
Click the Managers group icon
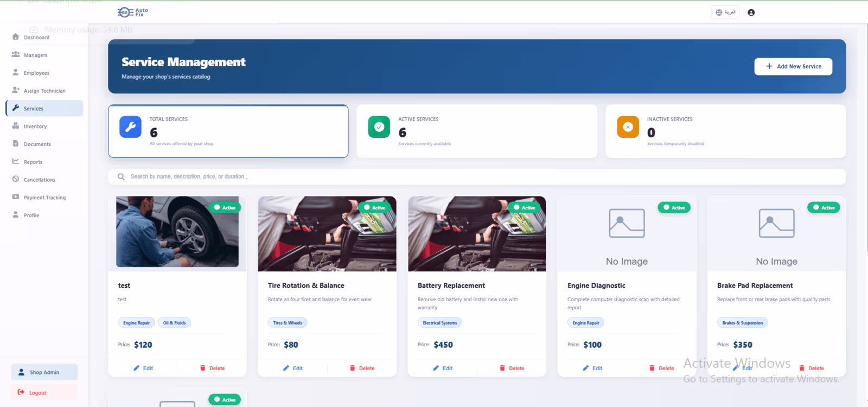coord(16,55)
